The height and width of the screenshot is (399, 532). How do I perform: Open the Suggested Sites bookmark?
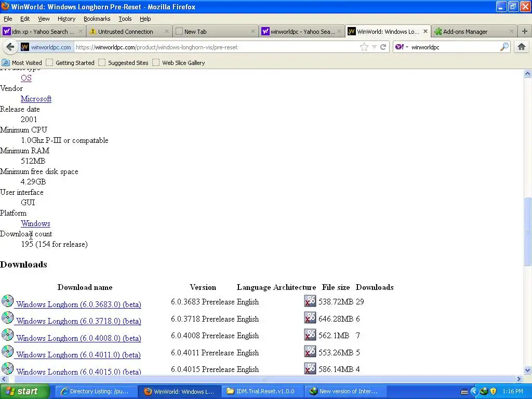(124, 62)
